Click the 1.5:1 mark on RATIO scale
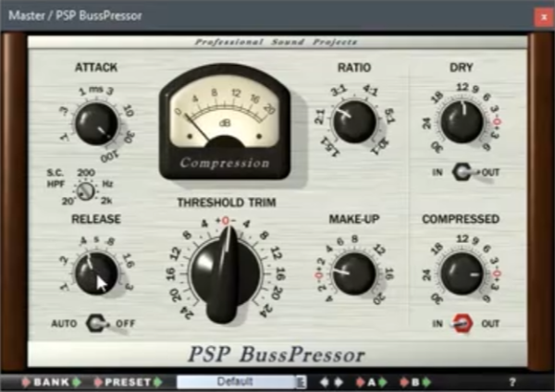This screenshot has height=392, width=555. (x=330, y=147)
